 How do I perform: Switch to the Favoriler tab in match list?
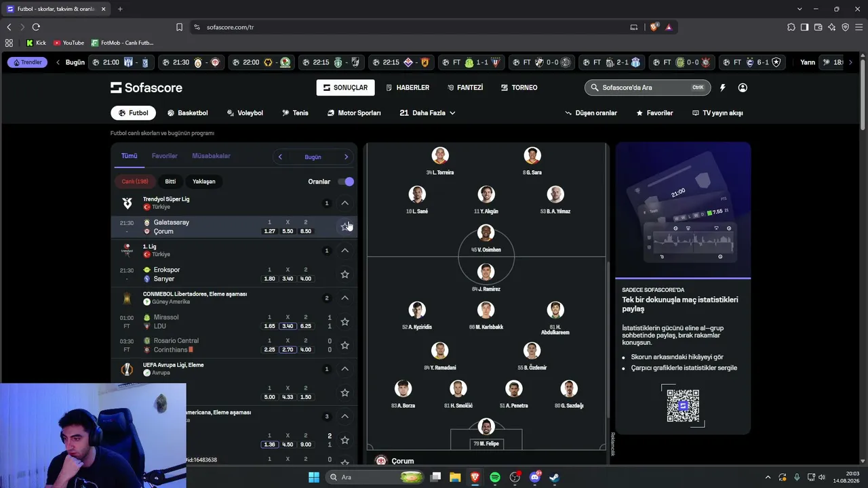(x=165, y=156)
